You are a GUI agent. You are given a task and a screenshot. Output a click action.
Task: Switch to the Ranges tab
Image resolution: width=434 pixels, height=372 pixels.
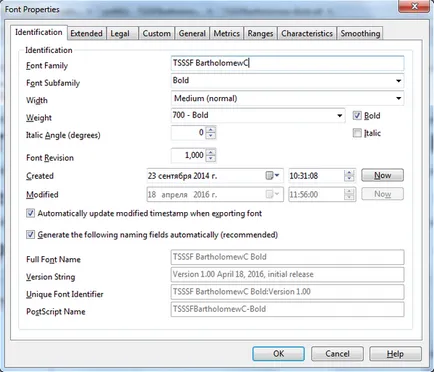(260, 33)
